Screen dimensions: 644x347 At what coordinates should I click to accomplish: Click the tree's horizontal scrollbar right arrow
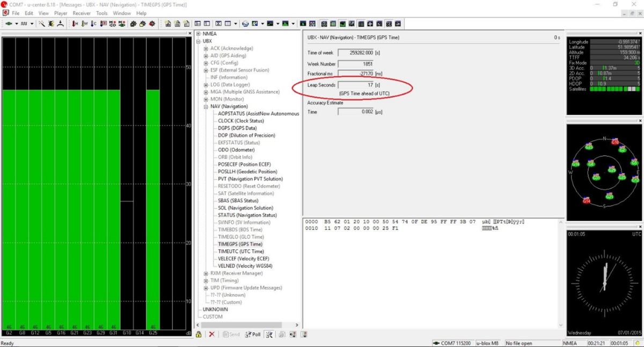[x=297, y=325]
